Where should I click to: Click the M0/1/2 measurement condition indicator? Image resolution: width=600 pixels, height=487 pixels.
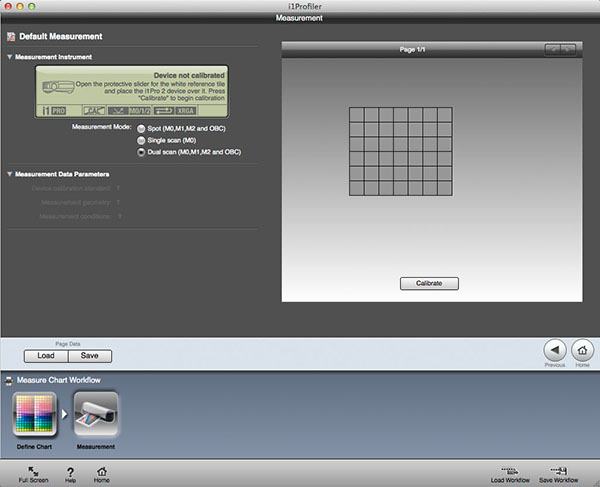pyautogui.click(x=140, y=111)
